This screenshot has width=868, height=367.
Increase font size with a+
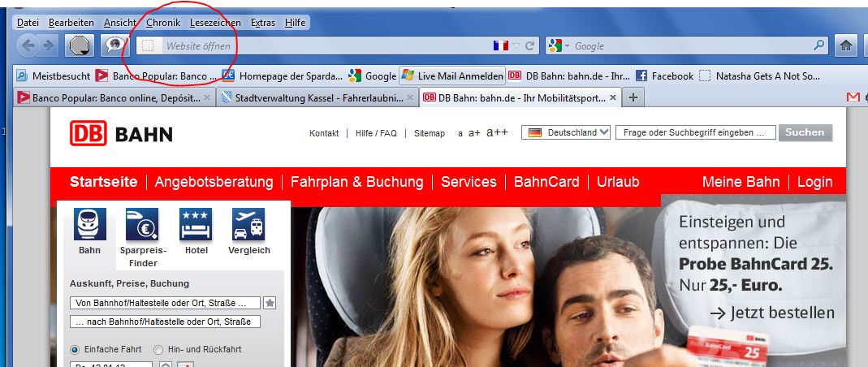click(474, 133)
